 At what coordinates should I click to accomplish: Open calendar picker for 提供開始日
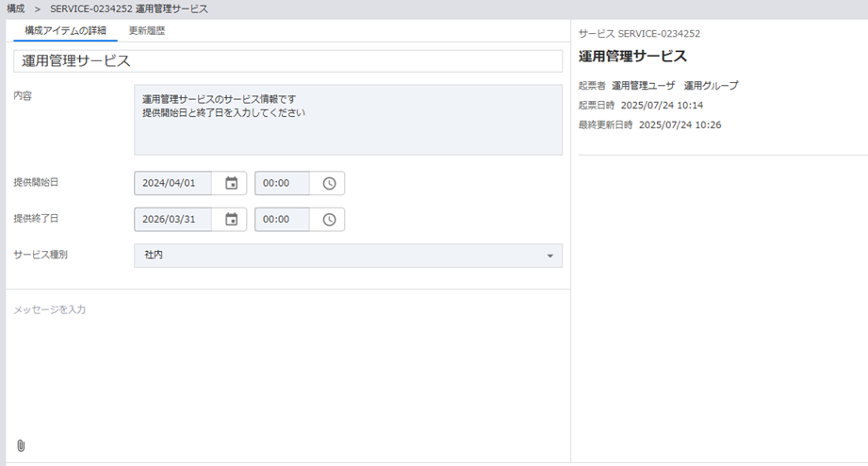click(231, 183)
